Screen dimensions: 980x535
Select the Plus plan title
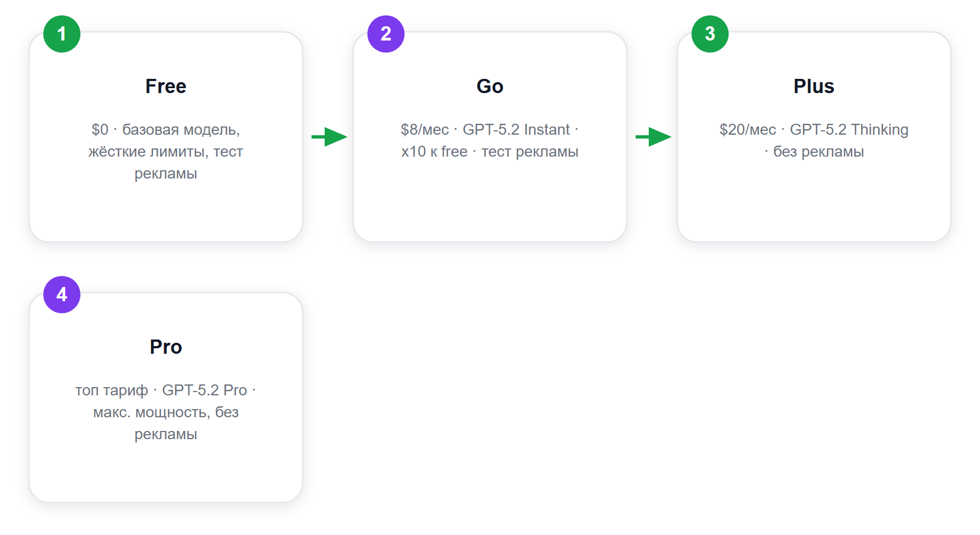814,87
